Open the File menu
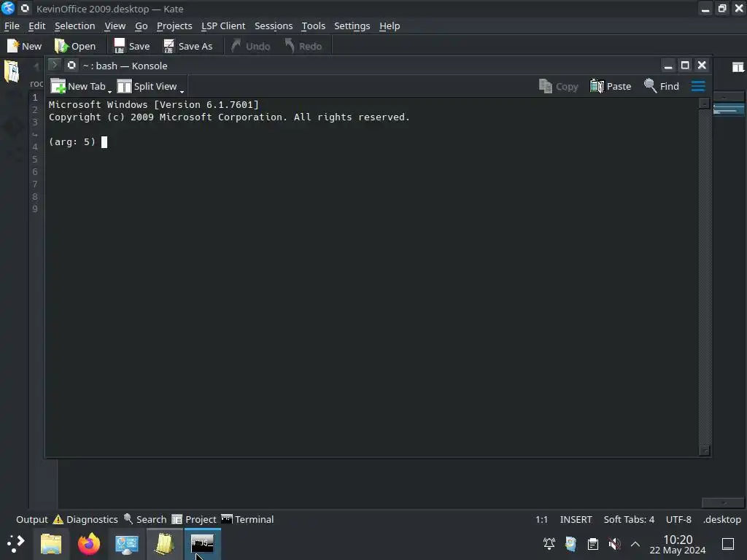Viewport: 747px width, 560px height. tap(12, 26)
